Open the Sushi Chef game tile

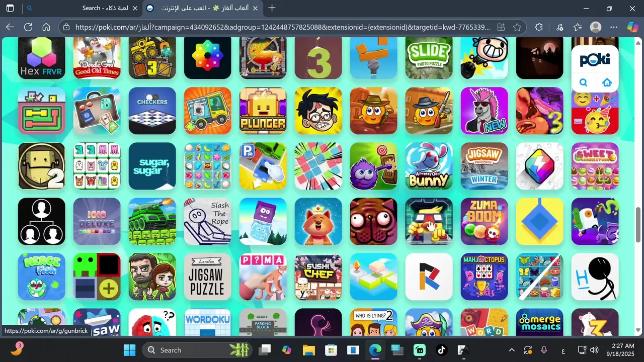pyautogui.click(x=318, y=277)
